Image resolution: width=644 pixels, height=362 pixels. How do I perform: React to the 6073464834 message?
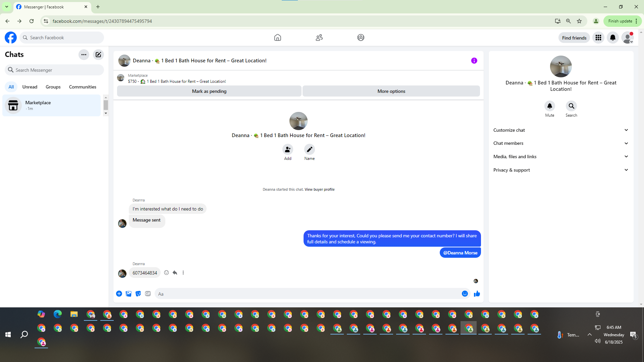[166, 273]
